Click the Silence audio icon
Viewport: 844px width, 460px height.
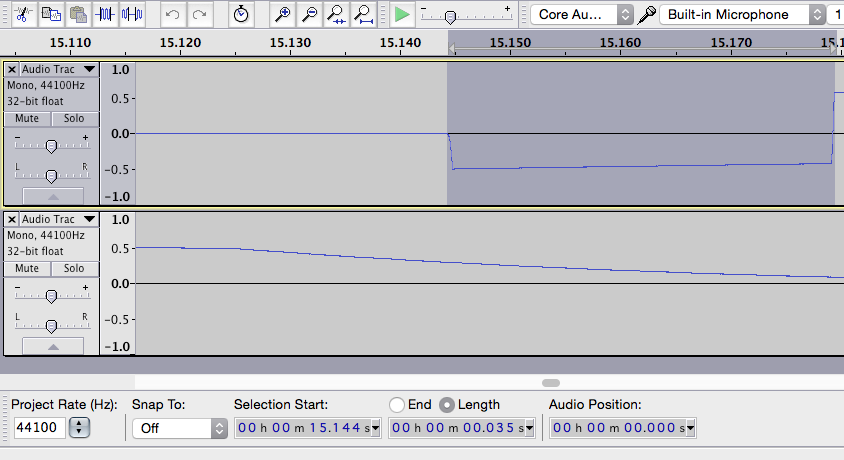coord(132,14)
